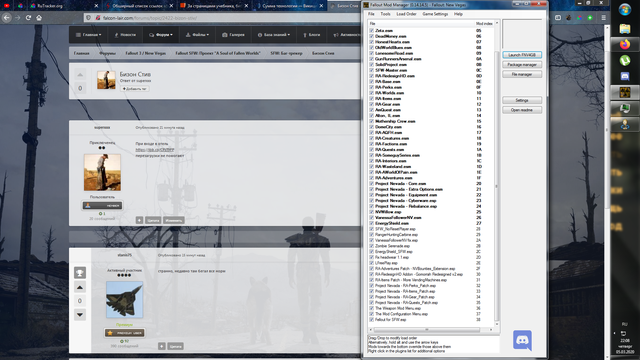640x360 pixels.
Task: Toggle Project Nevada - Core.esm checkbox
Action: (x=371, y=184)
